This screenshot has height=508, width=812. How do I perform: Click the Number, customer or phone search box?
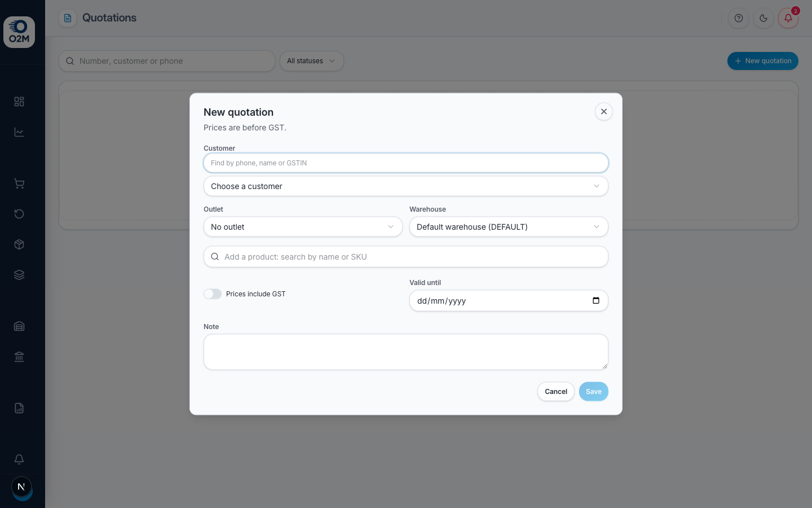tap(167, 61)
